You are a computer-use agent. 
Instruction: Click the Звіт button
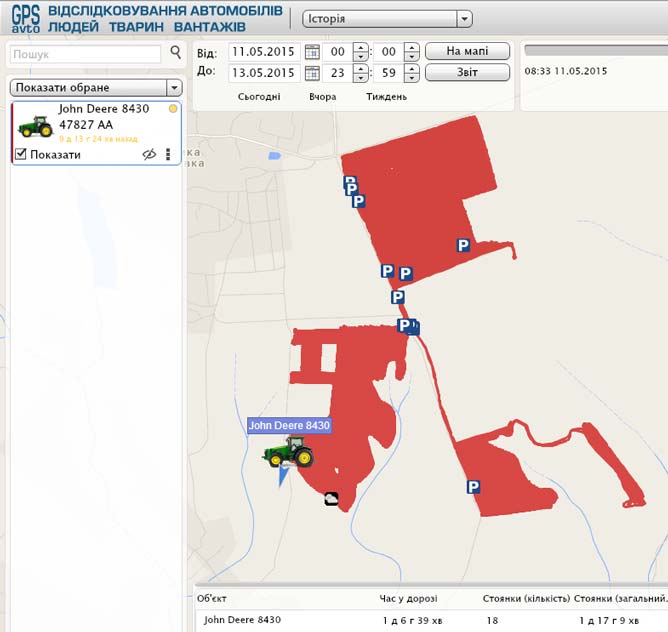tap(467, 72)
